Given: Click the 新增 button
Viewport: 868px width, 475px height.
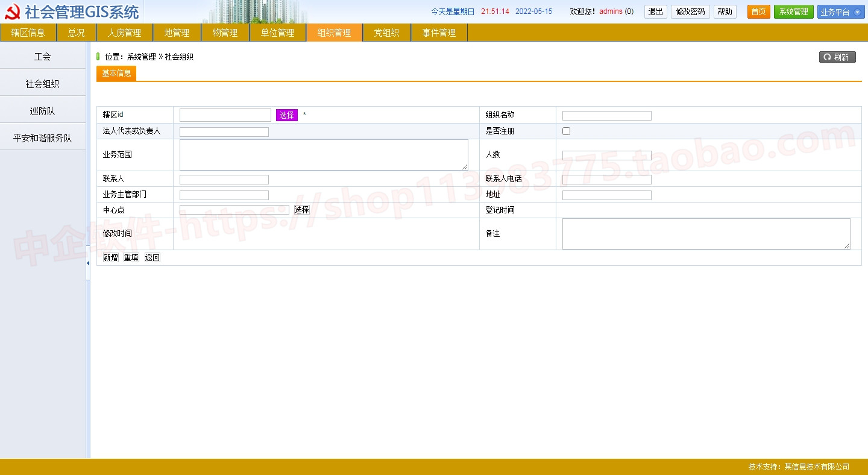Looking at the screenshot, I should 111,257.
